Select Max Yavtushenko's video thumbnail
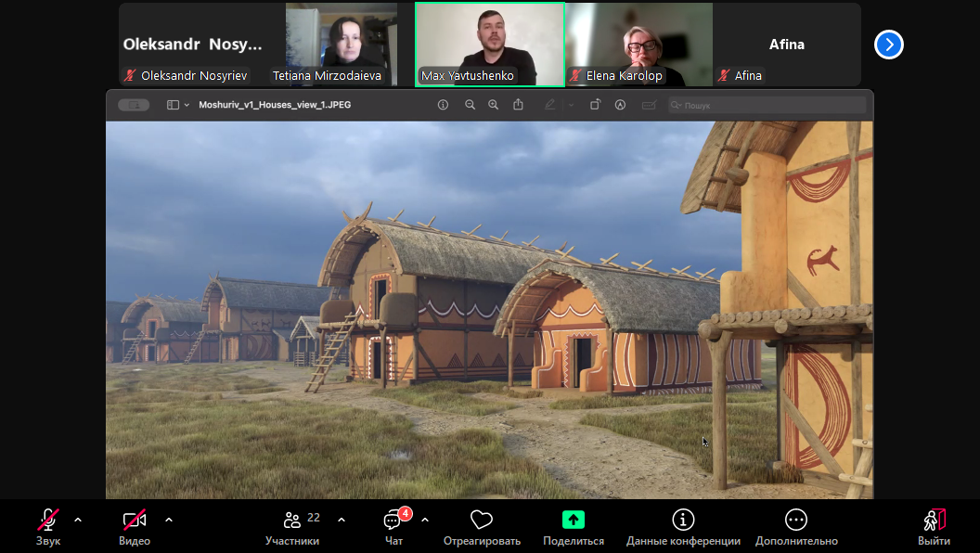Screen dimensions: 980x553 pos(490,44)
